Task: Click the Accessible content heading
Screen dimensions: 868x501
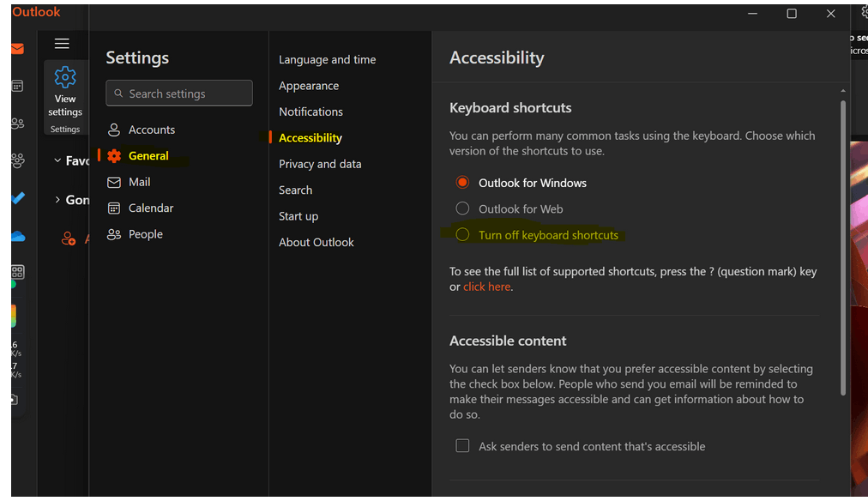Action: pos(508,341)
